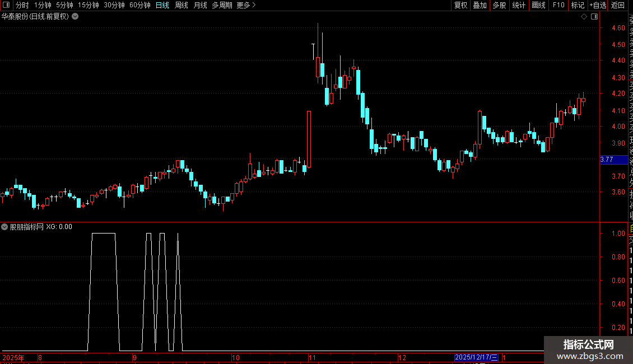Image resolution: width=633 pixels, height=364 pixels.
Task: Click the XG: 0.00 indicator value
Action: 59,227
